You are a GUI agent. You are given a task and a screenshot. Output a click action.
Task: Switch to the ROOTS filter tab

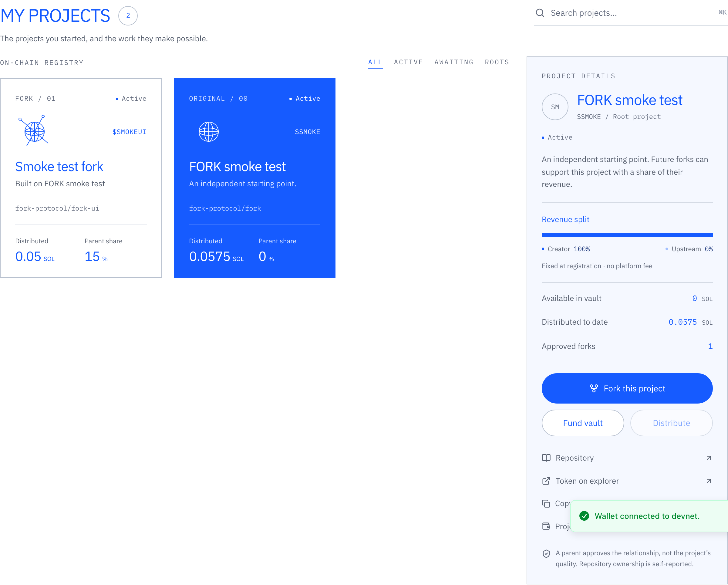(x=497, y=62)
